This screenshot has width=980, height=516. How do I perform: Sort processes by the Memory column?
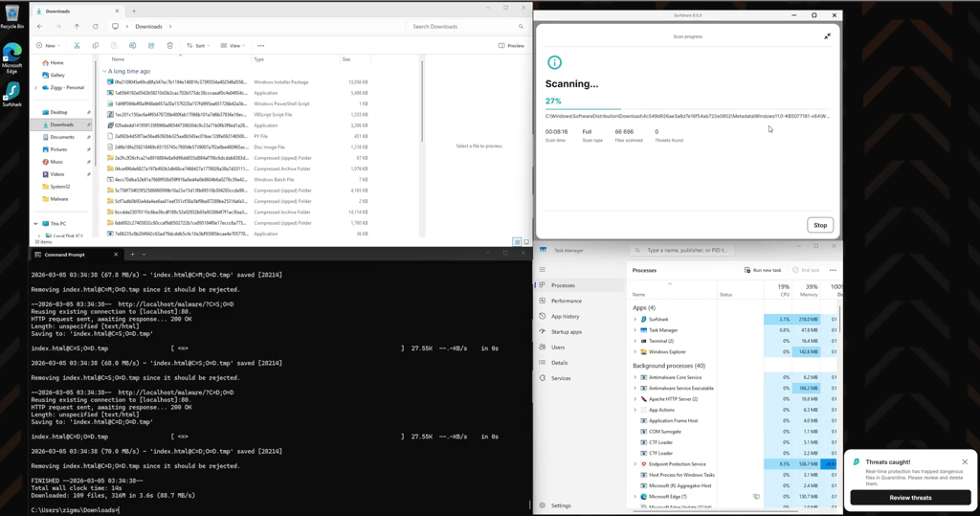(x=808, y=289)
